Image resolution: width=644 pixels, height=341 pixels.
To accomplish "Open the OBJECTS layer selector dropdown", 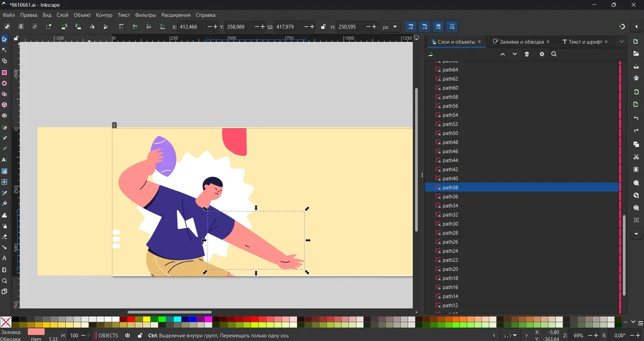I will 108,336.
